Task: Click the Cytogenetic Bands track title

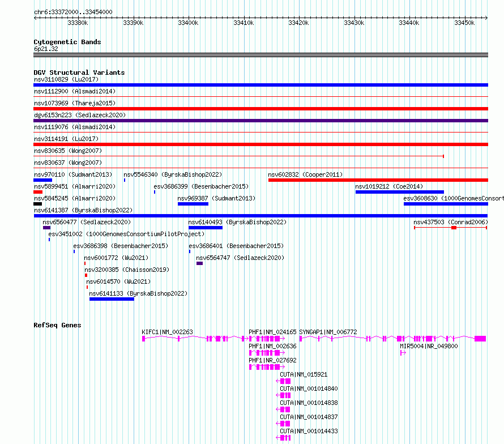Action: point(67,42)
